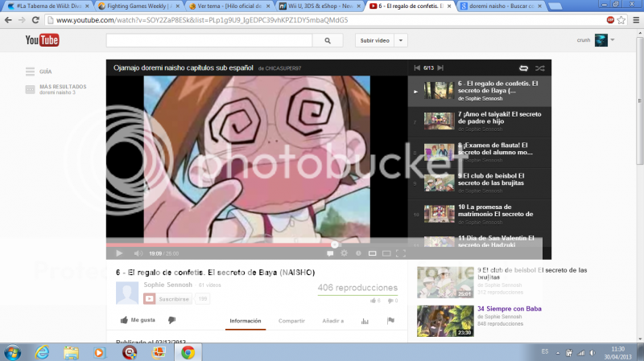644x361 pixels.
Task: Open Windows Explorer folder in taskbar
Action: point(71,352)
